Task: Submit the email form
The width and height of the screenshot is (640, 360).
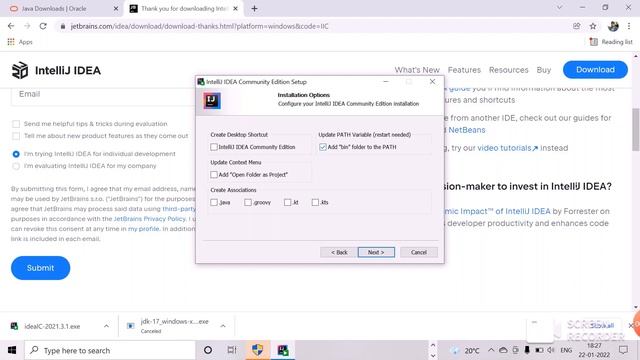Action: (x=40, y=268)
